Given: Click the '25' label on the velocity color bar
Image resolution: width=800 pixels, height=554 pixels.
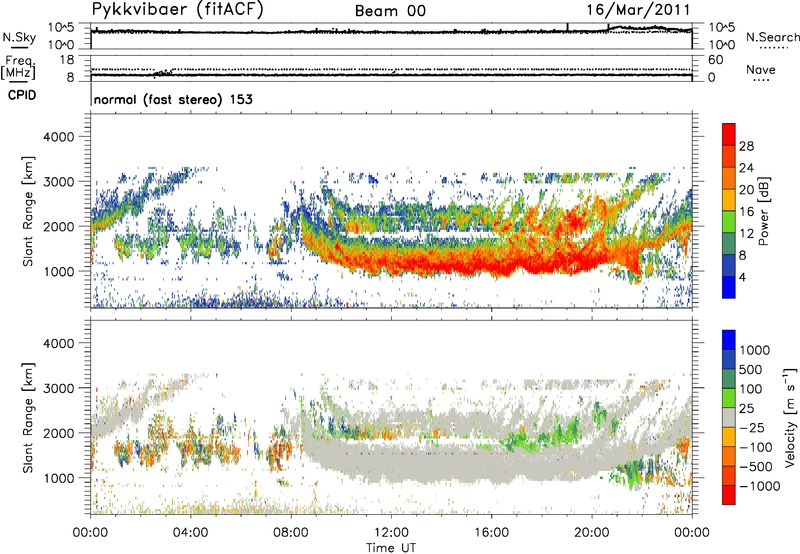Looking at the screenshot, I should [x=746, y=409].
